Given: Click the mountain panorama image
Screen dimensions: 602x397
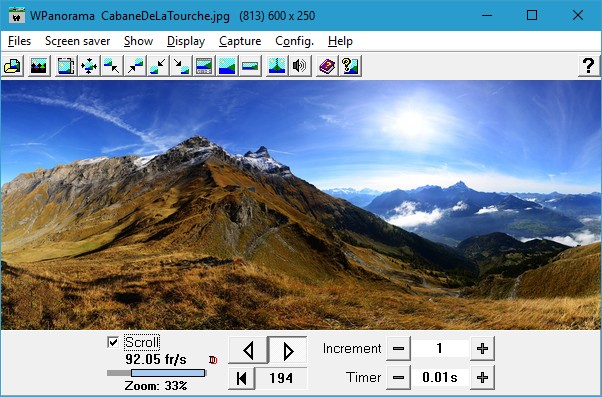Looking at the screenshot, I should (x=301, y=205).
